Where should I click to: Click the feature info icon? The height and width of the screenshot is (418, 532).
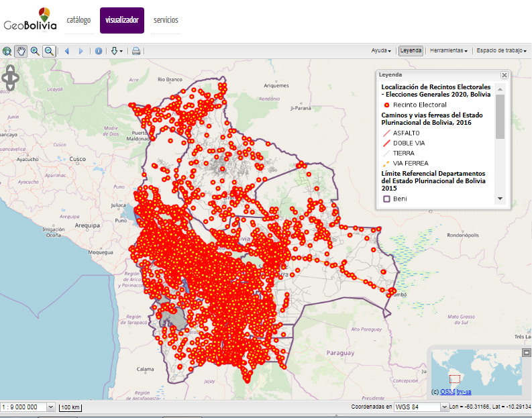99,51
